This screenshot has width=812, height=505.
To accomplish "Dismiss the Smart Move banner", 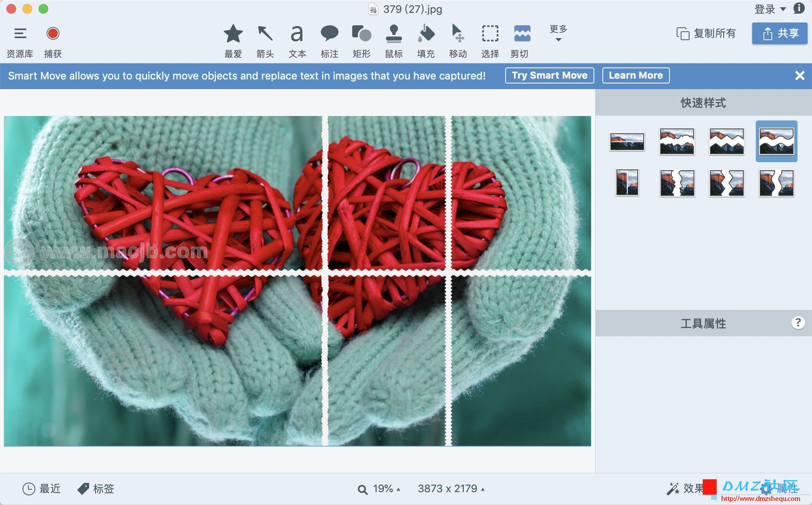I will click(x=800, y=75).
